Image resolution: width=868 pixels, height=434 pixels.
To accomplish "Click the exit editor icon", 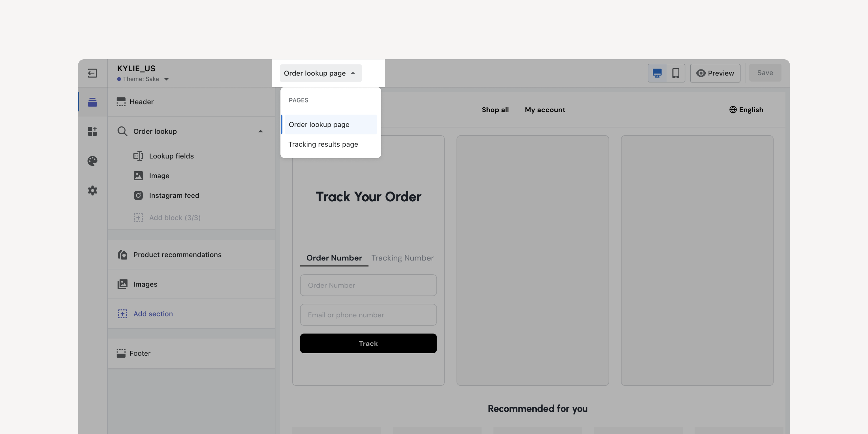I will point(92,73).
